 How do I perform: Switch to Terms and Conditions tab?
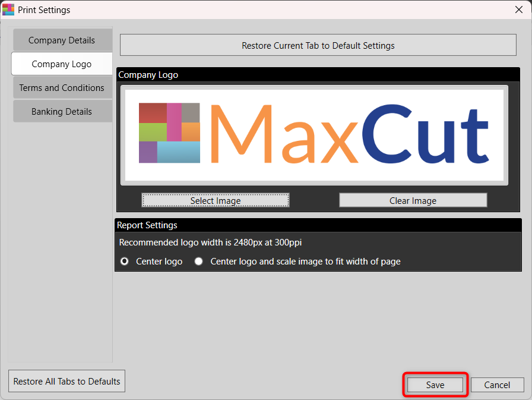point(62,87)
